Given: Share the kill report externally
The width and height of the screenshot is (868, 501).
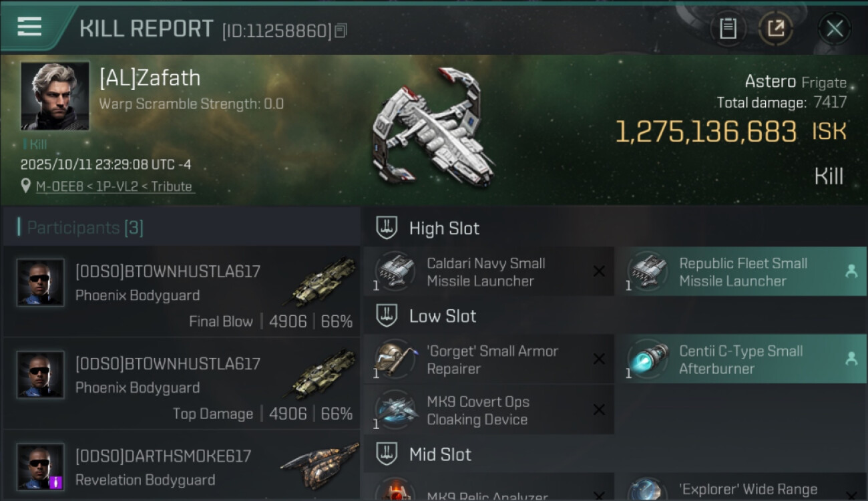Looking at the screenshot, I should pos(776,28).
